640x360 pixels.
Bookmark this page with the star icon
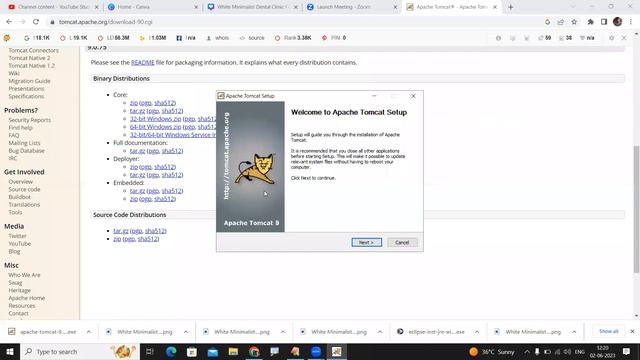(x=574, y=22)
